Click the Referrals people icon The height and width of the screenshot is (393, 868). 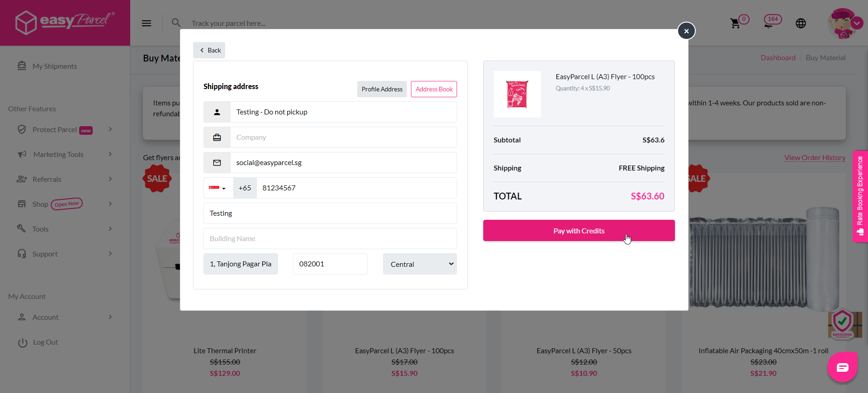click(x=22, y=179)
